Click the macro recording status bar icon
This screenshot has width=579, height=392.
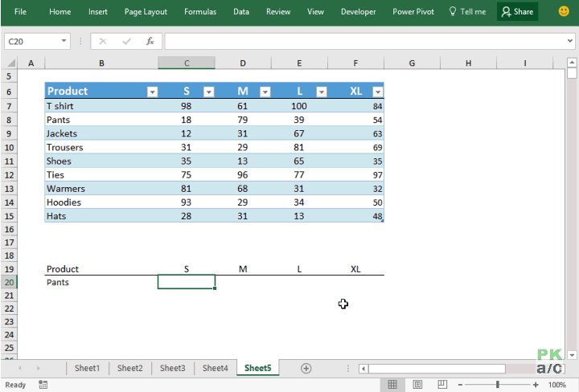coord(43,385)
